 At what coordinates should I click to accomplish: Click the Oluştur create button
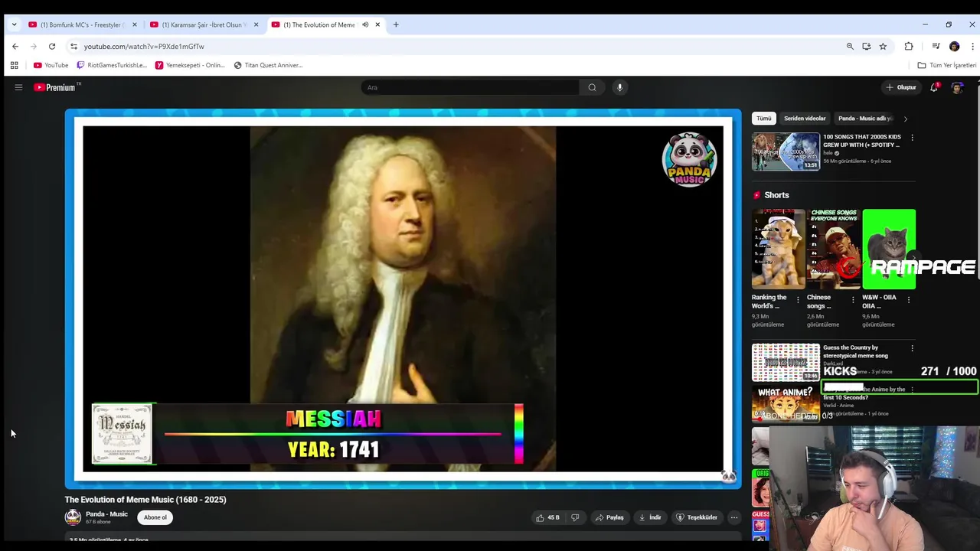point(901,87)
